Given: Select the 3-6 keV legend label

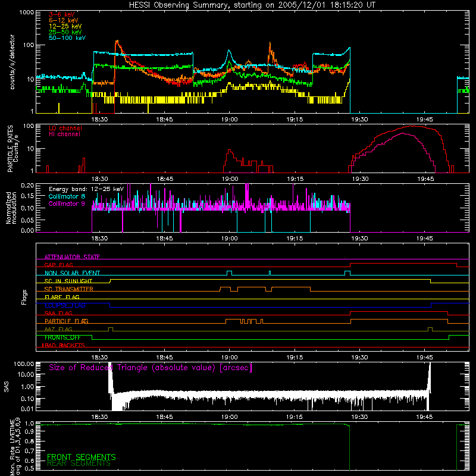Looking at the screenshot, I should [62, 14].
